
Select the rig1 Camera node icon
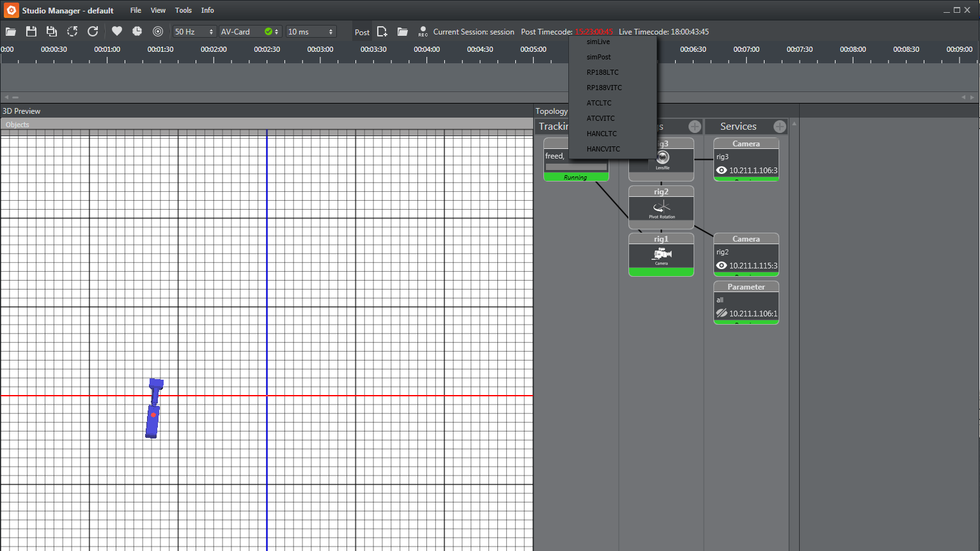[661, 255]
